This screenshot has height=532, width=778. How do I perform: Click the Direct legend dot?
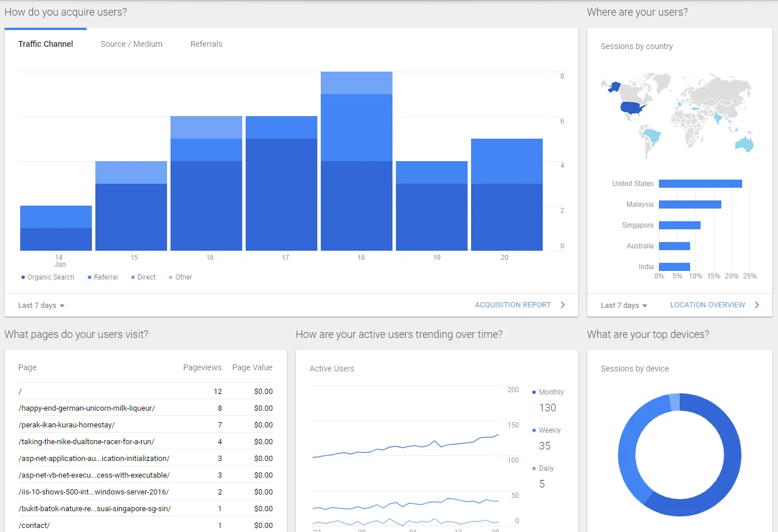click(133, 277)
